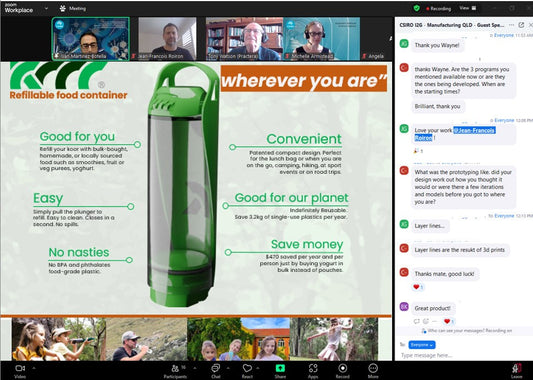The height and width of the screenshot is (380, 533).
Task: Click the Save money heading on slide
Action: point(307,244)
